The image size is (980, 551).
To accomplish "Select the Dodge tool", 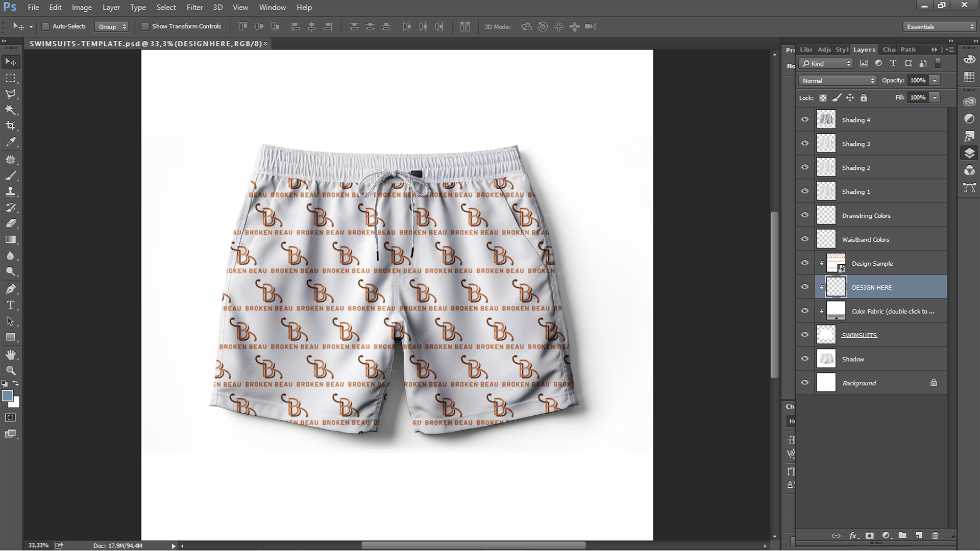I will coord(11,271).
